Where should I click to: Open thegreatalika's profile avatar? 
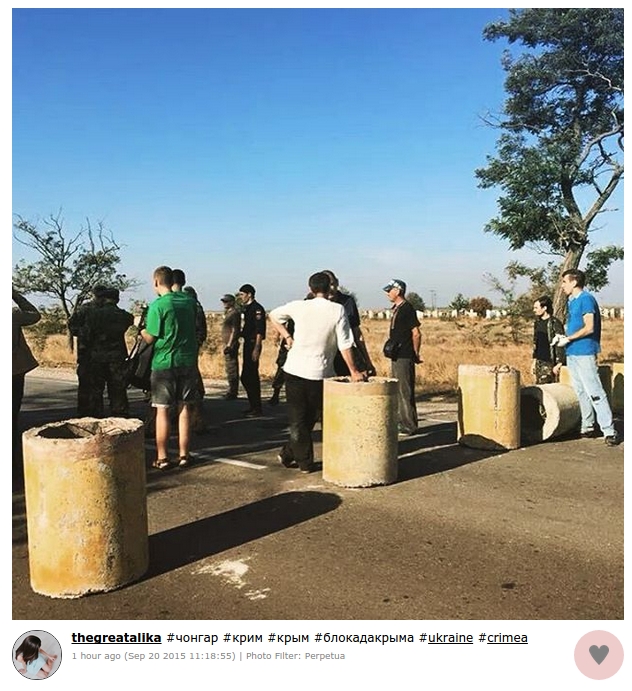37,654
